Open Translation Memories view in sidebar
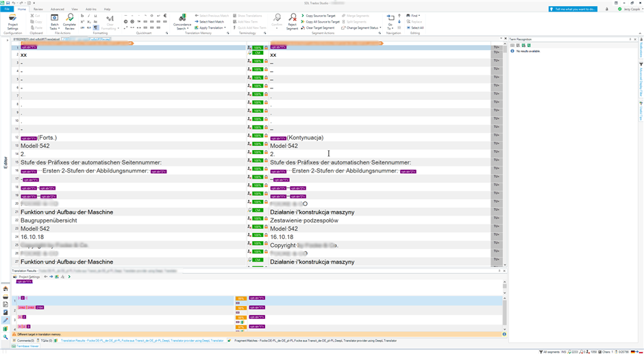 pos(5,329)
